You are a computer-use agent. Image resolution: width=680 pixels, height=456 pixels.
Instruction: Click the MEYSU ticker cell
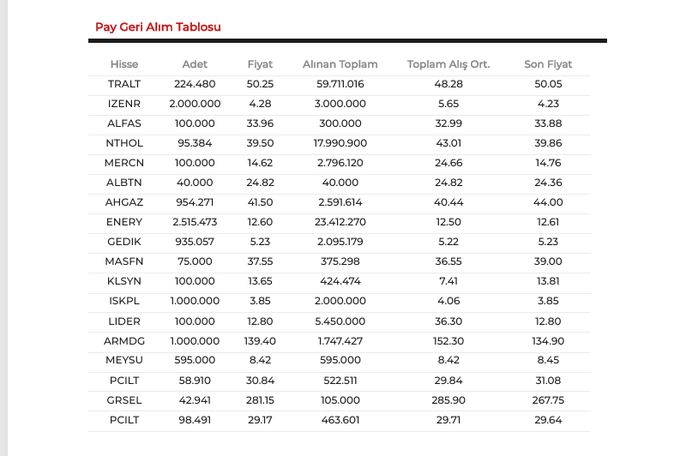[x=124, y=360]
